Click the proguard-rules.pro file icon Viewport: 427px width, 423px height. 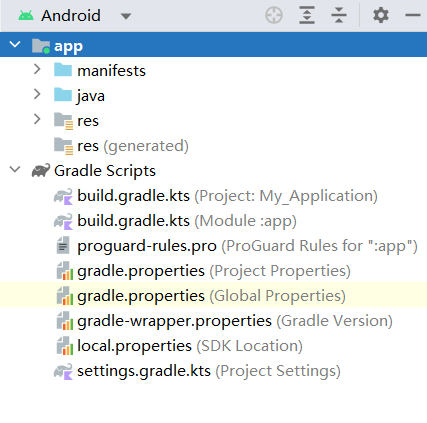[63, 246]
